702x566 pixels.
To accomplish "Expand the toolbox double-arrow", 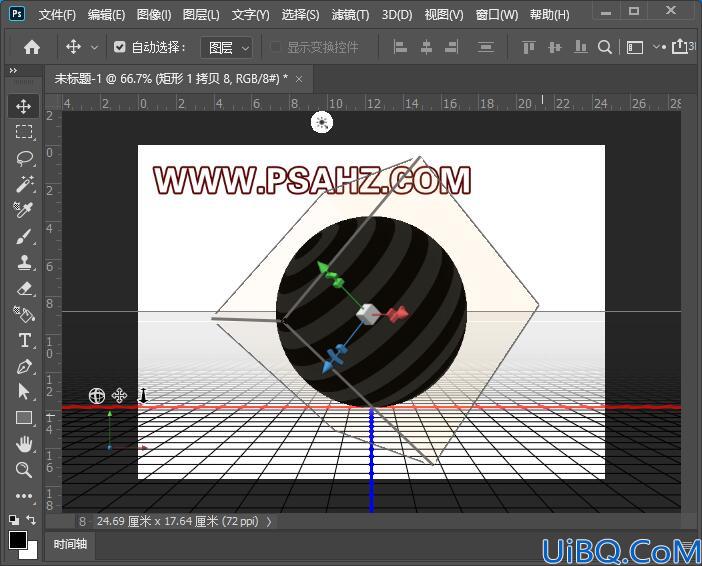I will pos(13,70).
